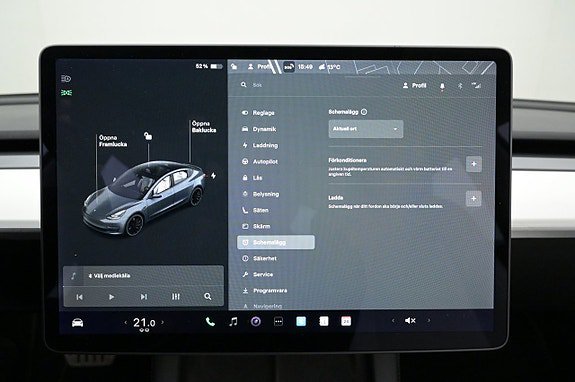Increase cabin temperature with right arrow
The image size is (575, 382).
pyautogui.click(x=162, y=322)
